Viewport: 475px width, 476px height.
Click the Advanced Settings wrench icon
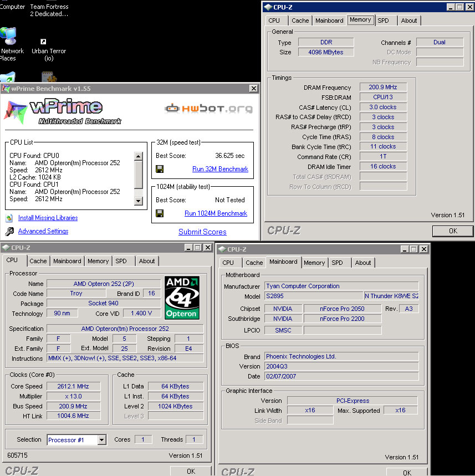9,231
